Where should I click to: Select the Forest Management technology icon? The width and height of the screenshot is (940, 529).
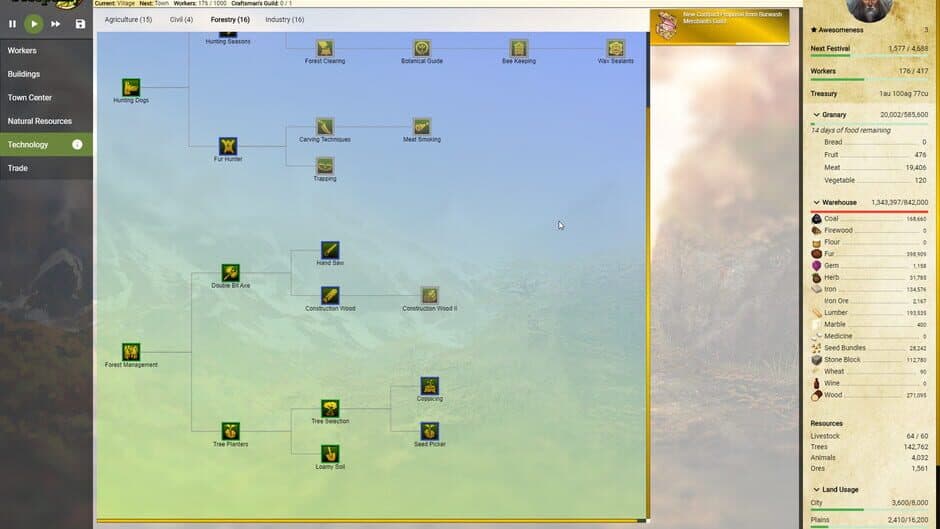click(x=131, y=351)
